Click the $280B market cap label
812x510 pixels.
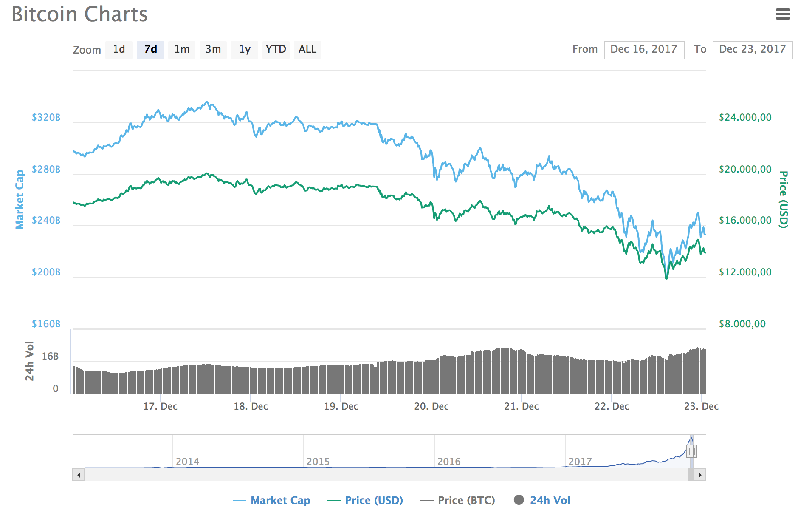(46, 169)
